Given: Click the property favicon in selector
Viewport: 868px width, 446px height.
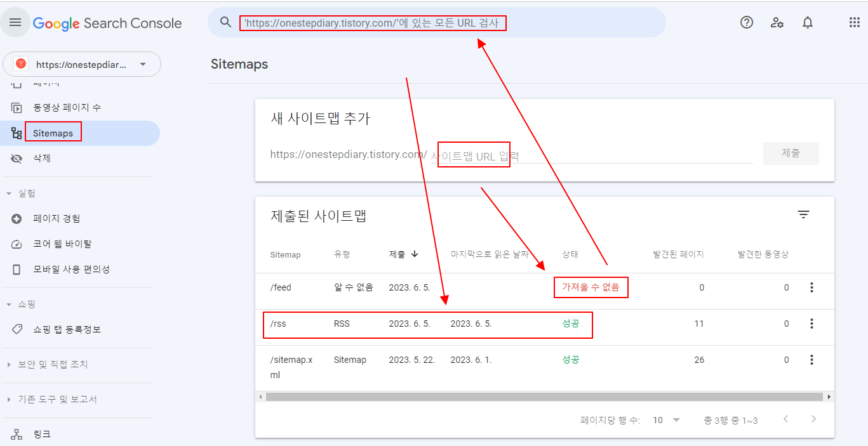Looking at the screenshot, I should point(21,64).
